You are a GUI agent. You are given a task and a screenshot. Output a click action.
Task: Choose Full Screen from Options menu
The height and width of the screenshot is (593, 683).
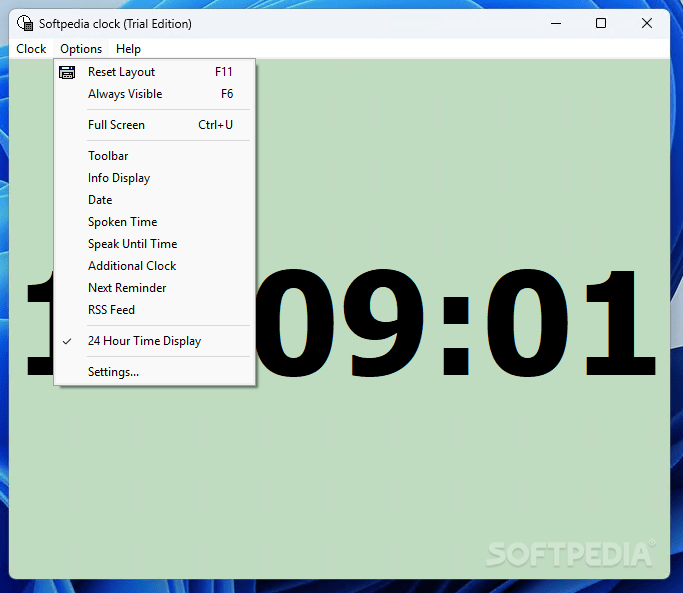click(x=155, y=125)
